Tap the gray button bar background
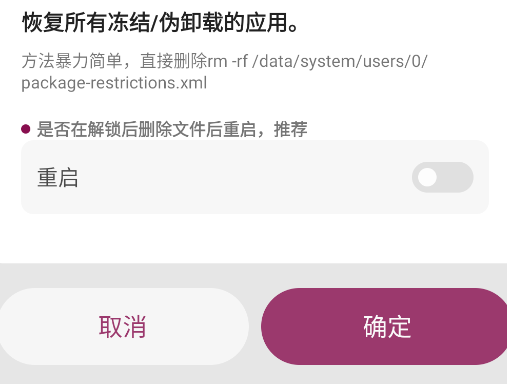The height and width of the screenshot is (384, 507). click(255, 275)
